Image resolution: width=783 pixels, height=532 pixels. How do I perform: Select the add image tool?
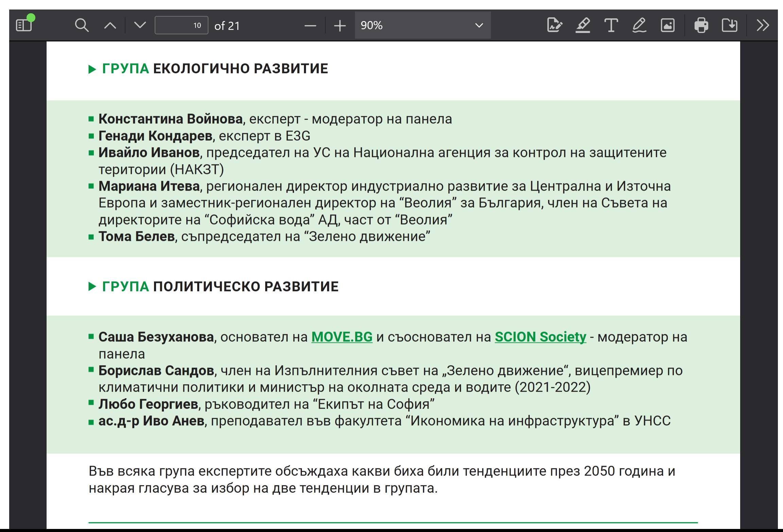[x=667, y=25]
